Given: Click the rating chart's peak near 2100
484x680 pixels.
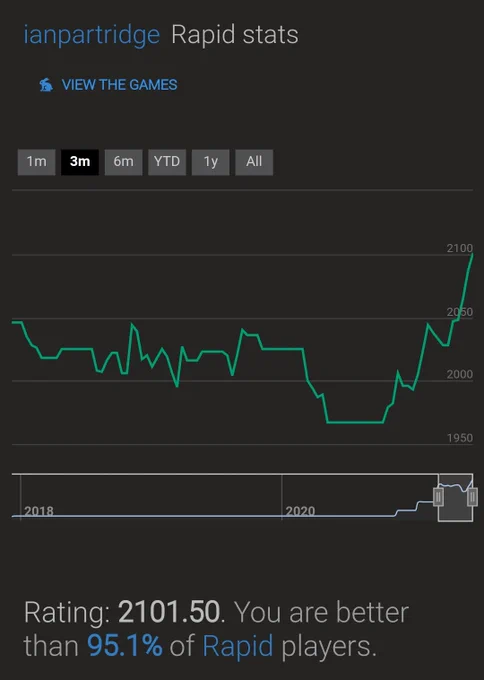Looking at the screenshot, I should click(471, 255).
